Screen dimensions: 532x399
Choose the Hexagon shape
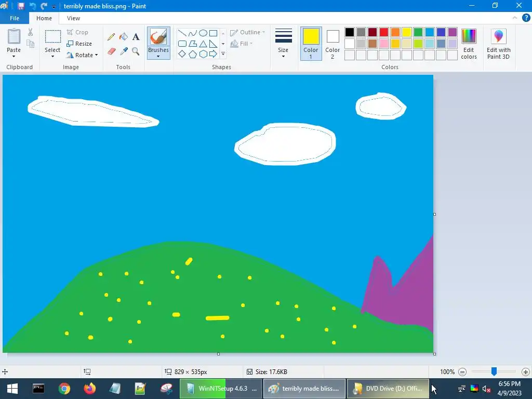pos(203,54)
